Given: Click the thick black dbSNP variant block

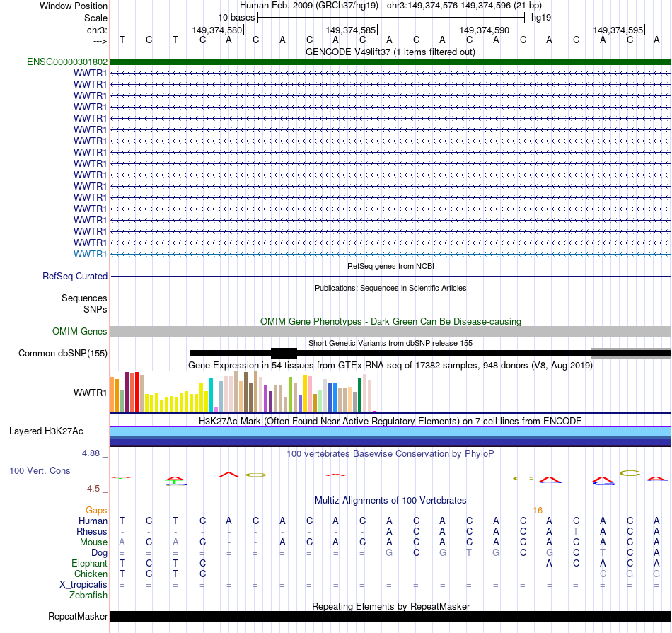Looking at the screenshot, I should [284, 353].
